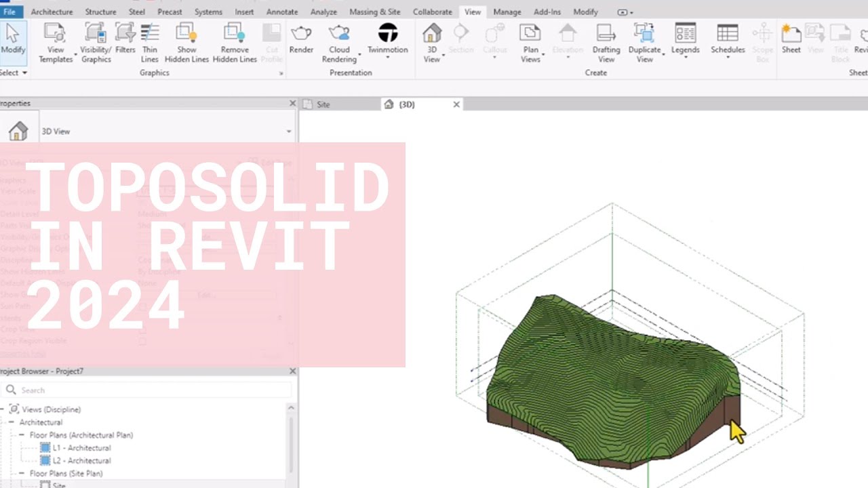Switch to the Architecture tab

click(52, 12)
